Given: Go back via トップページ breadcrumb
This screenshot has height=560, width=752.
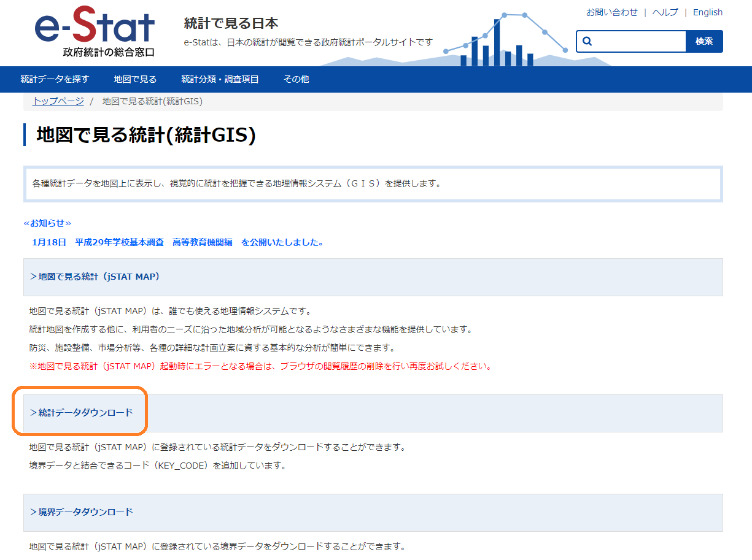Looking at the screenshot, I should click(58, 101).
